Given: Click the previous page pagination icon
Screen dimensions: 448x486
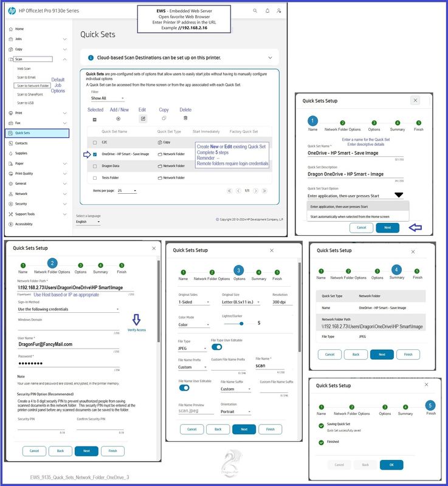Looking at the screenshot, I should [238, 191].
